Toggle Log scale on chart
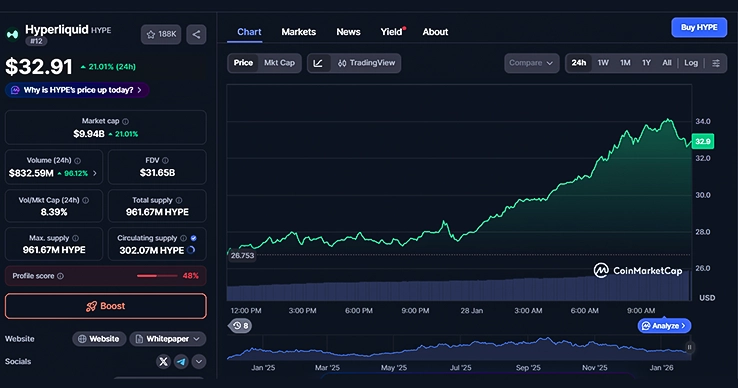The image size is (738, 388). click(x=691, y=63)
